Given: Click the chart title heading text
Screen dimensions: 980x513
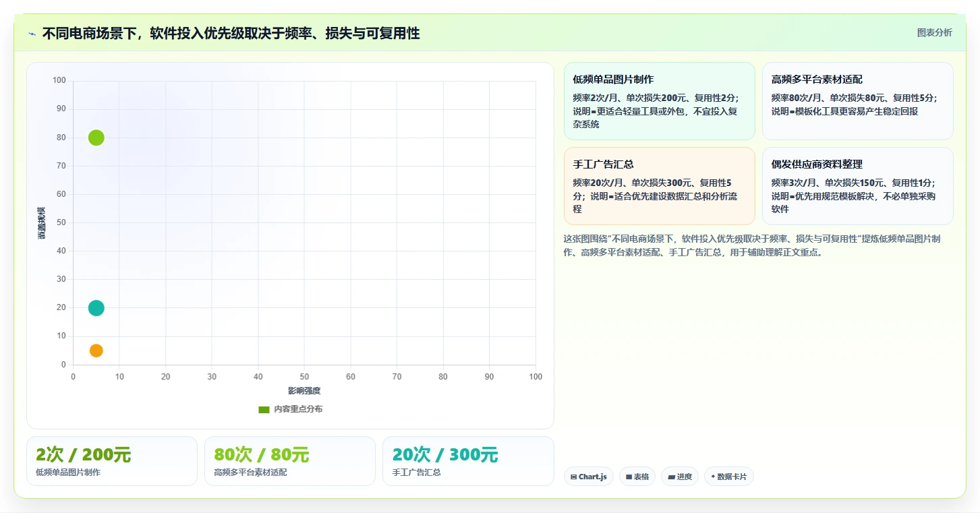Looking at the screenshot, I should 231,33.
